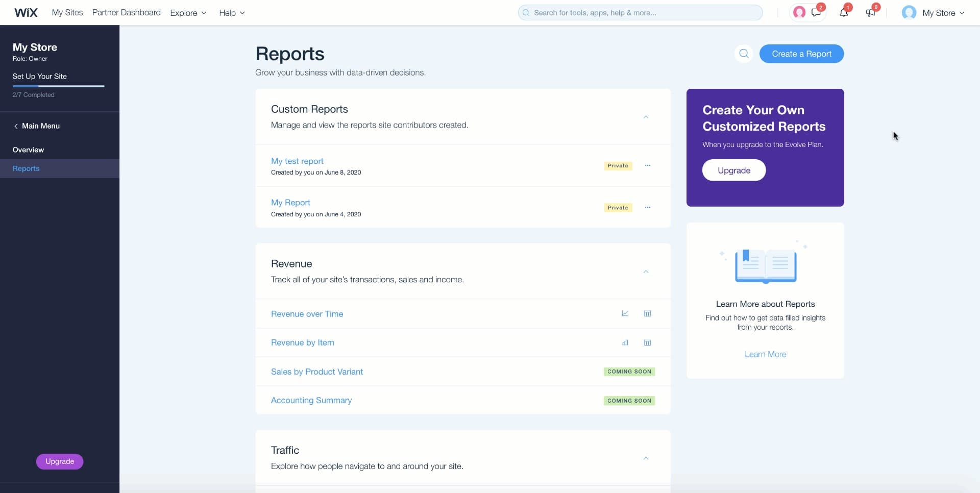
Task: Open the announcements megaphone icon
Action: click(870, 13)
